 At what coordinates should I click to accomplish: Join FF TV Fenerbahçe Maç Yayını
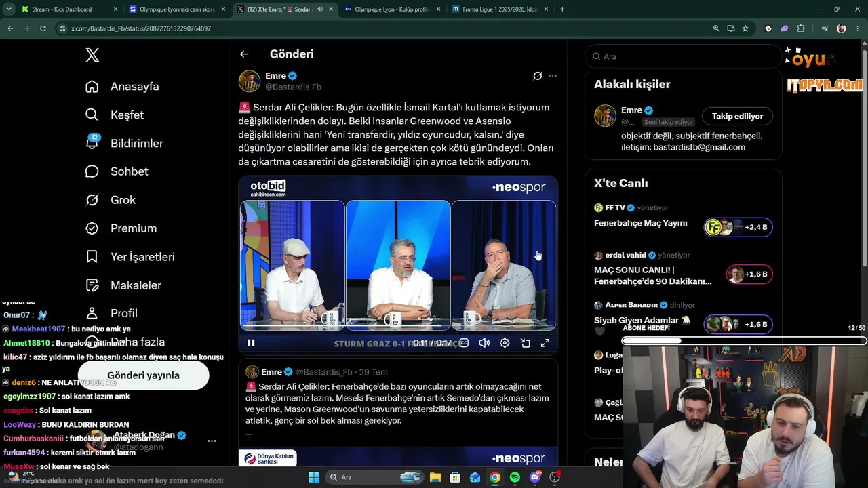pyautogui.click(x=738, y=227)
